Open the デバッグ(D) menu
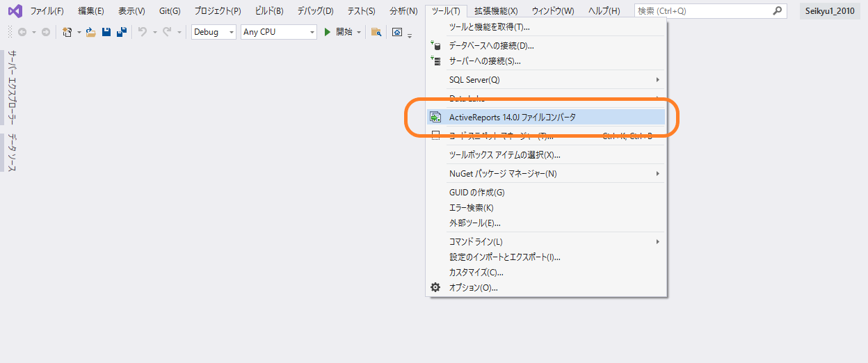 [x=315, y=11]
